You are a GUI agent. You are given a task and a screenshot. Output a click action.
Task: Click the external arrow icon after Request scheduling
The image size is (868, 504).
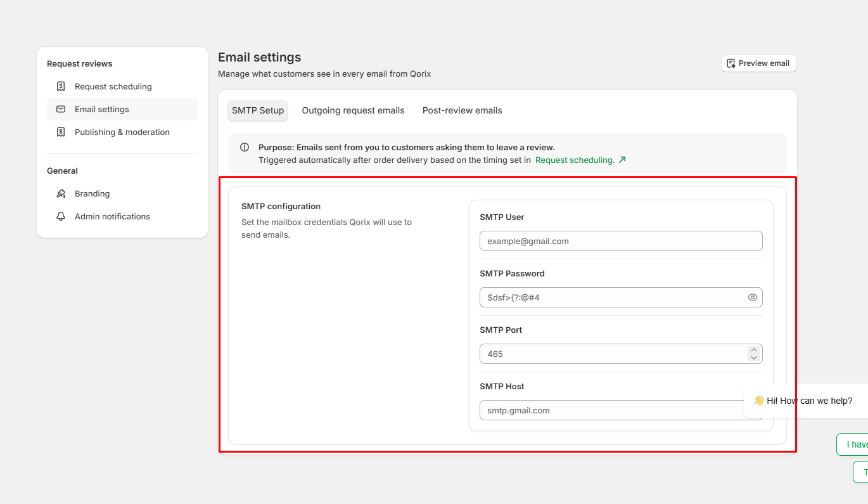[x=622, y=160]
